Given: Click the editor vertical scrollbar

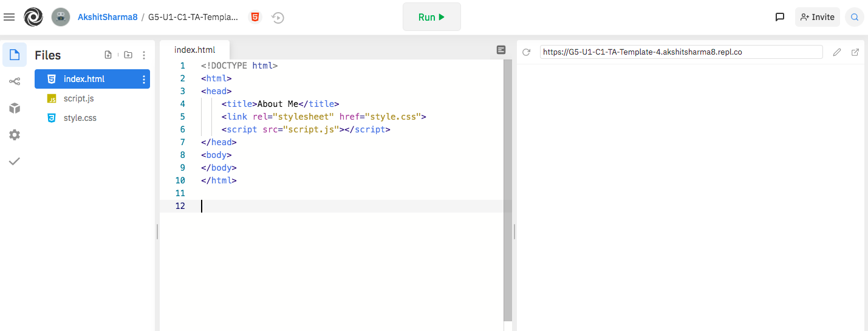Looking at the screenshot, I should click(x=508, y=190).
